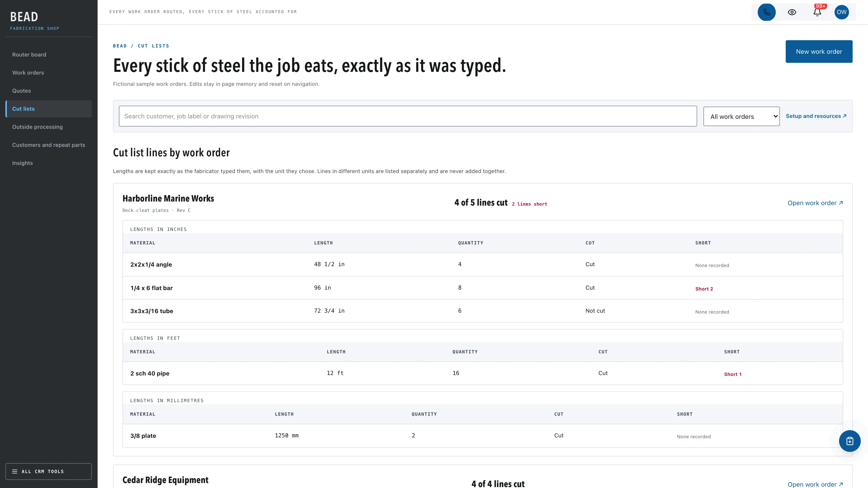
Task: Click the 72 3/4 in length cell
Action: pos(329,310)
